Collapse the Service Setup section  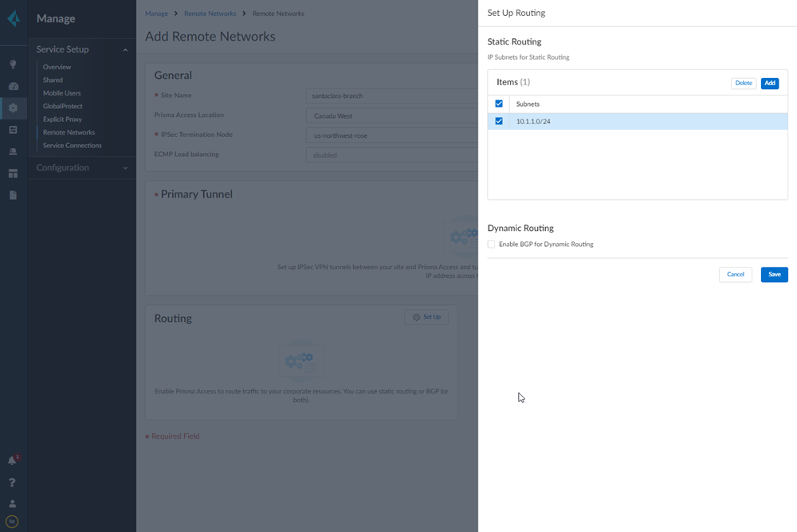(125, 50)
